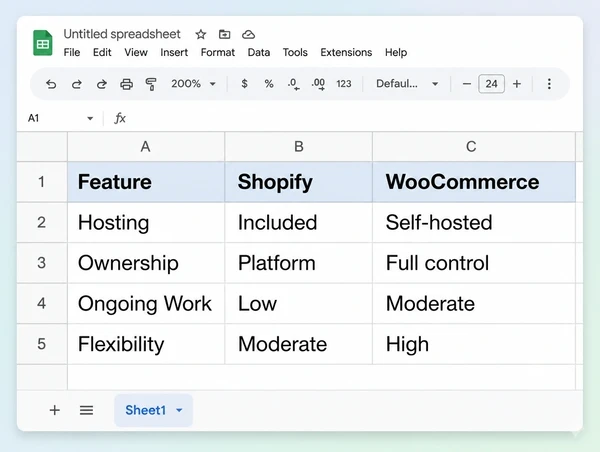
Task: Select the paint format roller icon
Action: [151, 84]
